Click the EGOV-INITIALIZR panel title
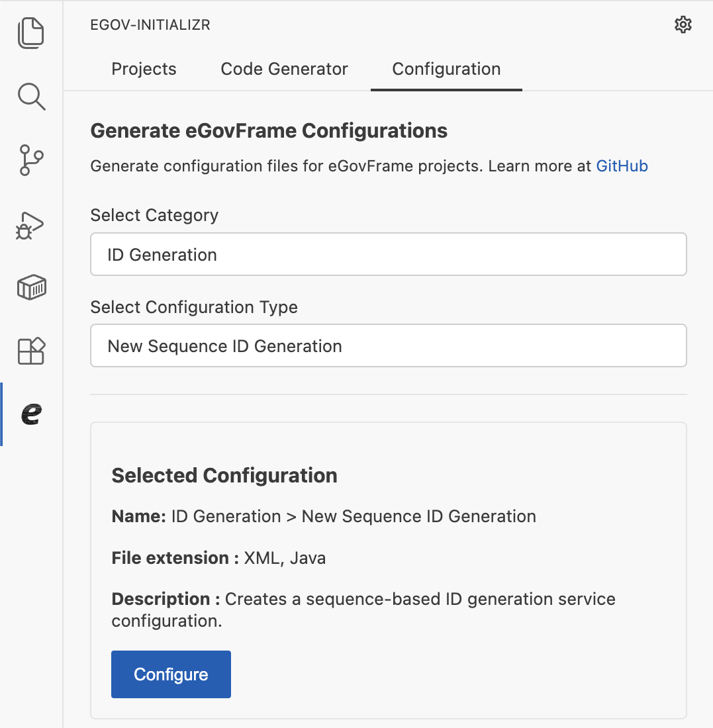This screenshot has width=713, height=728. click(x=150, y=24)
